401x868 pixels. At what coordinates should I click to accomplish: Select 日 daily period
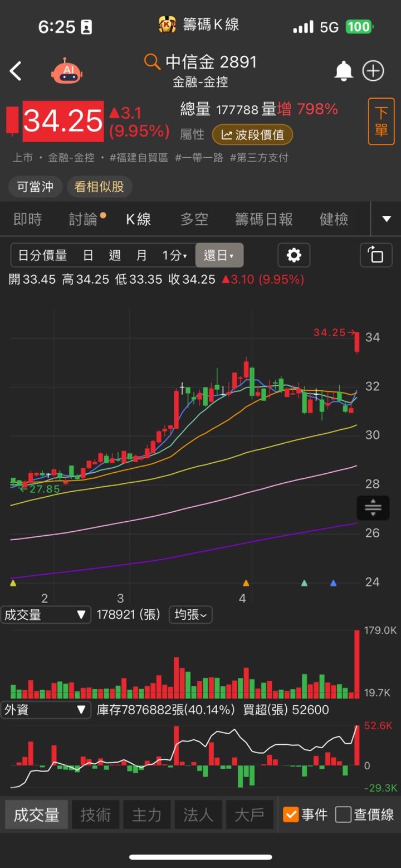(88, 255)
